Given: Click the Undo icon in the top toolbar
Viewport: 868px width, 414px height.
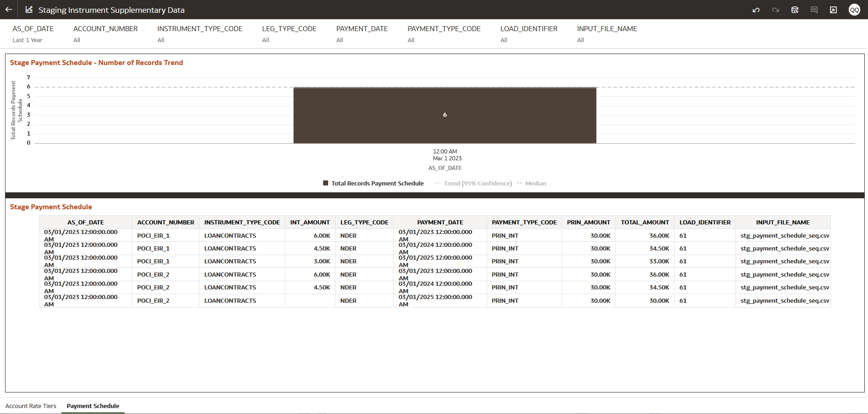Looking at the screenshot, I should click(756, 10).
